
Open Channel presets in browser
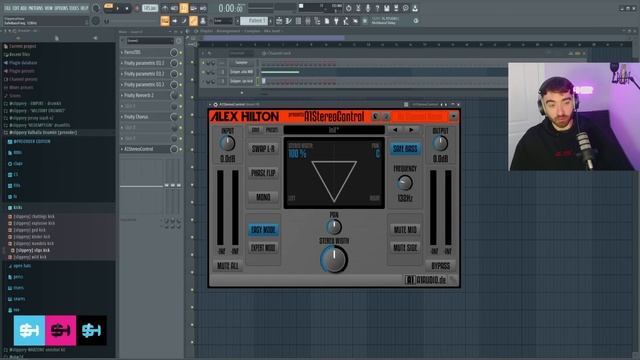coord(23,79)
